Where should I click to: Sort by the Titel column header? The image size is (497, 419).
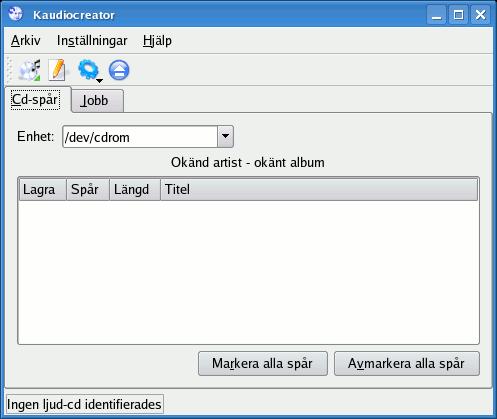pyautogui.click(x=319, y=189)
